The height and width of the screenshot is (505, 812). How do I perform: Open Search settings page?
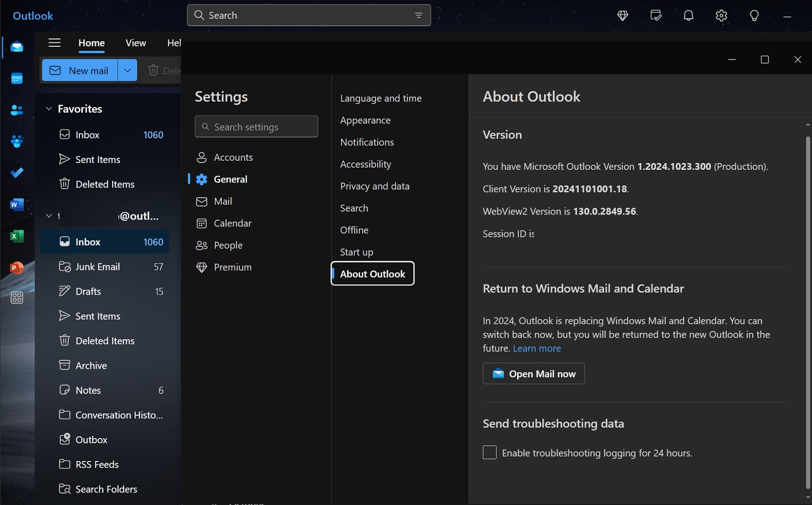(354, 208)
